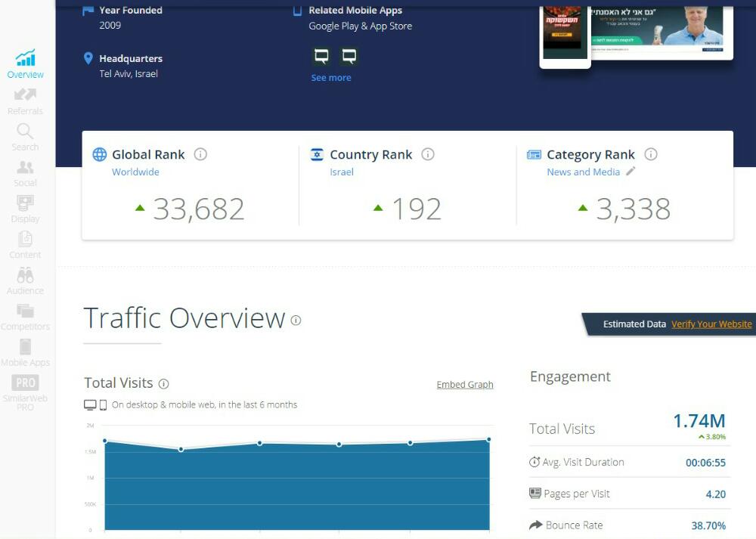The width and height of the screenshot is (756, 539).
Task: Click the Total Visits info icon
Action: pos(164,383)
